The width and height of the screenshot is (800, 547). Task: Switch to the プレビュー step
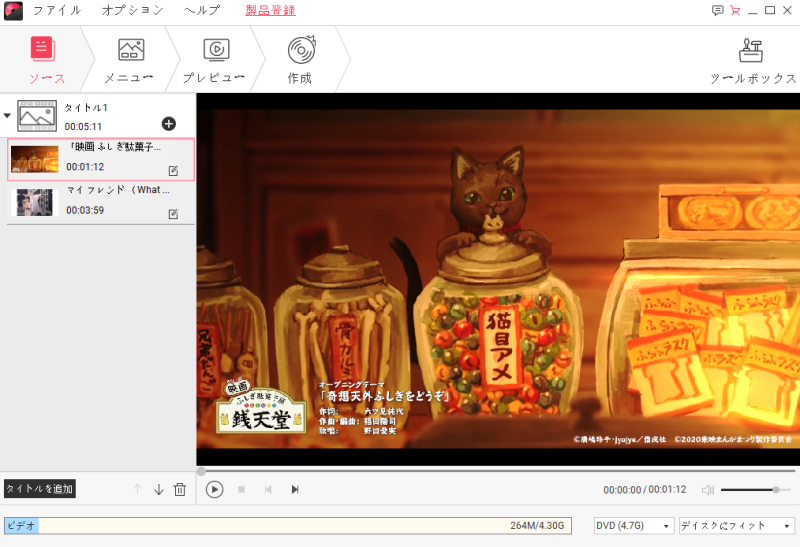pos(215,59)
